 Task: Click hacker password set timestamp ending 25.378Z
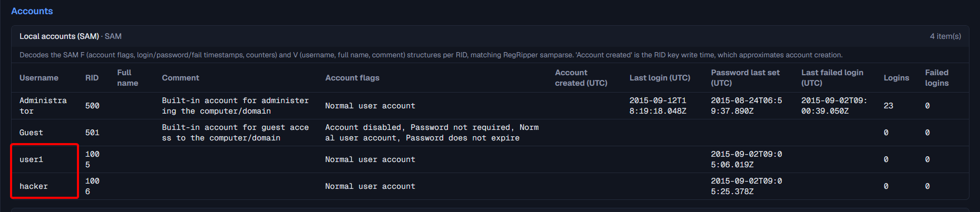tap(747, 186)
